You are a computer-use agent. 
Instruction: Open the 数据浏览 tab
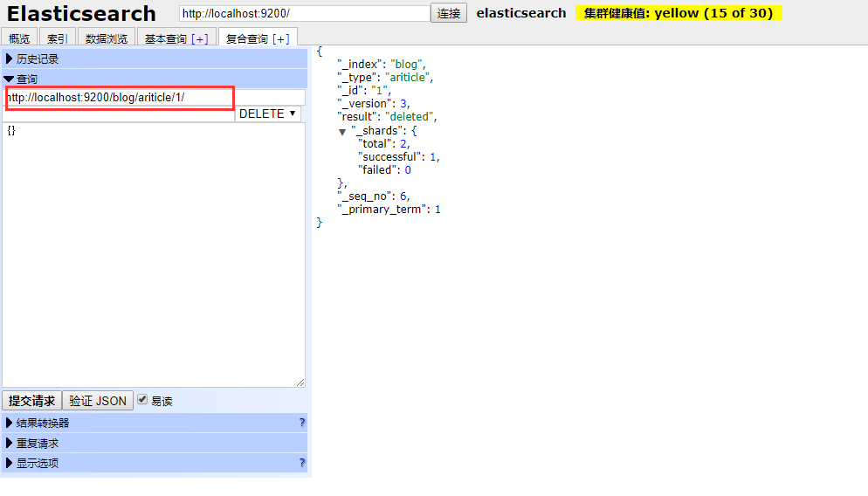[x=107, y=38]
